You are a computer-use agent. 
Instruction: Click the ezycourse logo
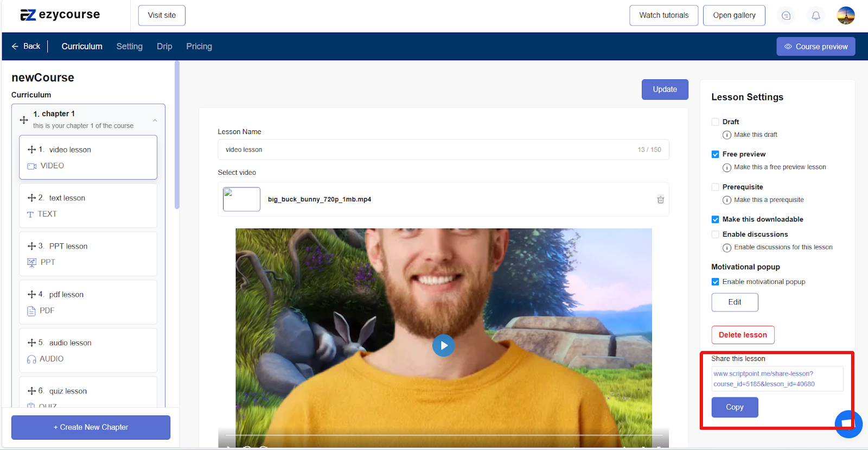click(x=60, y=15)
